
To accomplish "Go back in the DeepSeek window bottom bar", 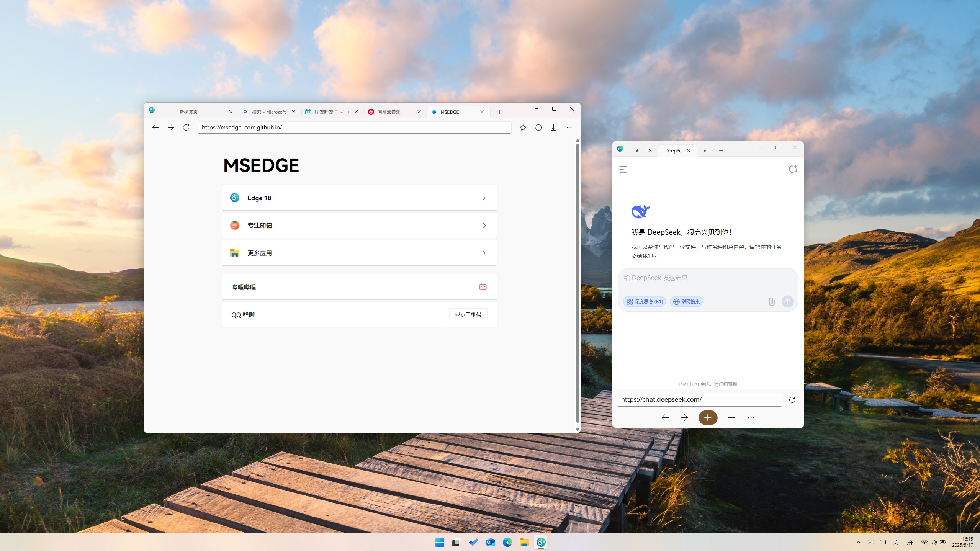I will pyautogui.click(x=665, y=418).
